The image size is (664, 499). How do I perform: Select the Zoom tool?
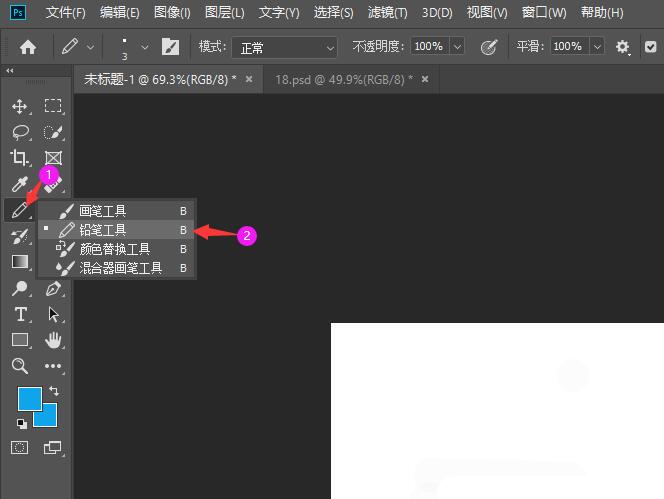(x=20, y=366)
